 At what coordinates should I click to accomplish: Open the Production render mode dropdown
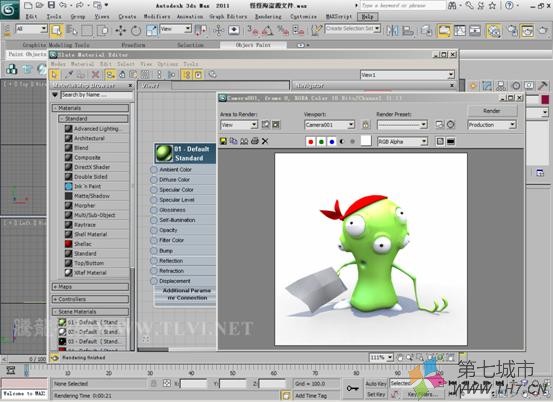[x=492, y=125]
